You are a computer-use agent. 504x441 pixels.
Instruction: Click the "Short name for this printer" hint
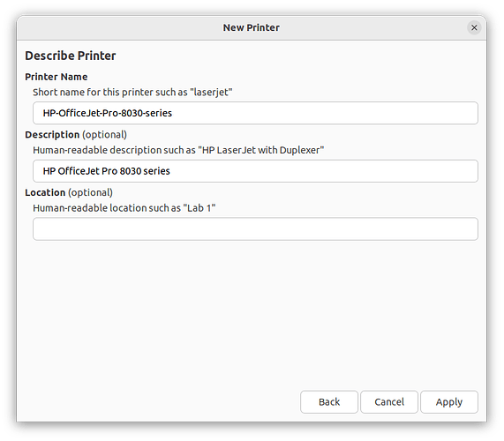[x=132, y=93]
